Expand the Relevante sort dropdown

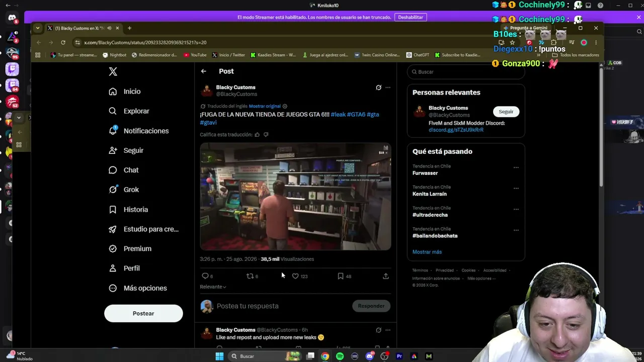213,287
